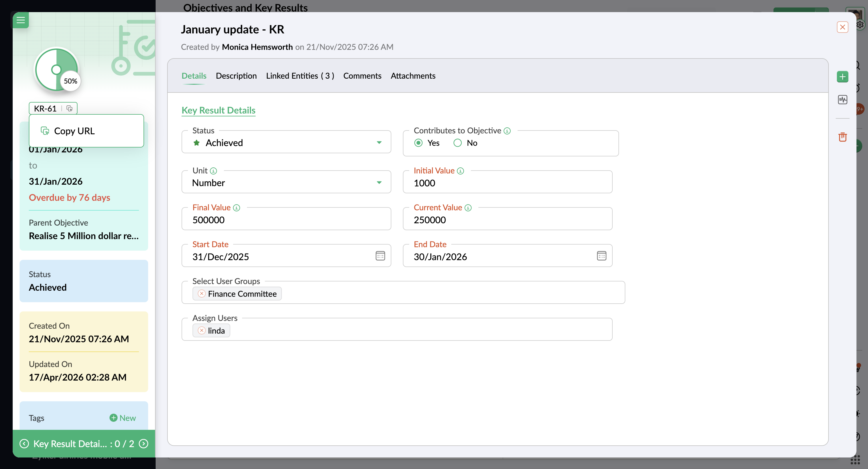This screenshot has width=868, height=469.
Task: Click the 50% progress circle
Action: [x=56, y=70]
